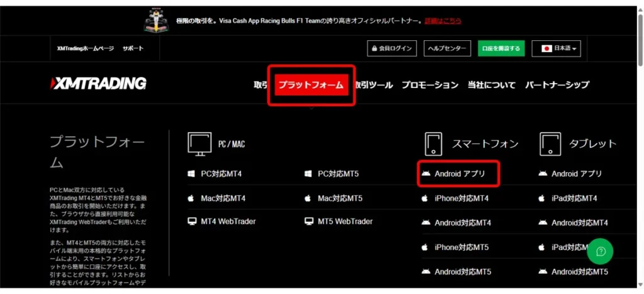Open the 当社について menu
644x294 pixels.
pos(492,85)
